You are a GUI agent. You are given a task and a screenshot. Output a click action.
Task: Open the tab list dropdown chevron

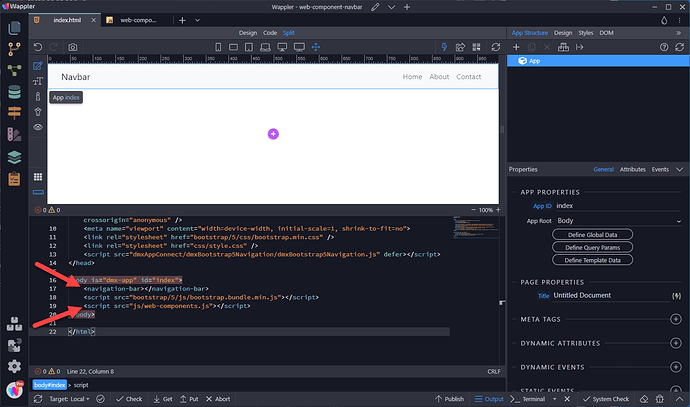click(x=198, y=20)
